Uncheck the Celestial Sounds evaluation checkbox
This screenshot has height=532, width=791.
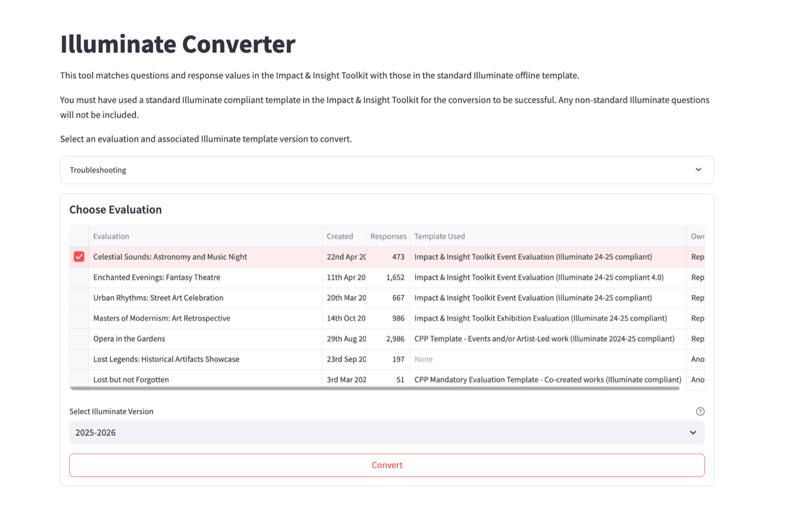[79, 257]
